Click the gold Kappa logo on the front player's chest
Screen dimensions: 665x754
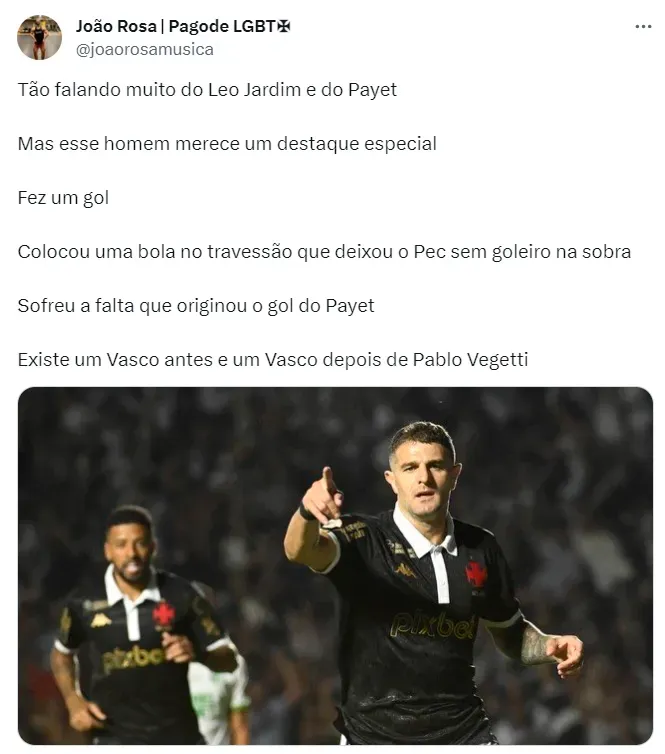click(405, 570)
